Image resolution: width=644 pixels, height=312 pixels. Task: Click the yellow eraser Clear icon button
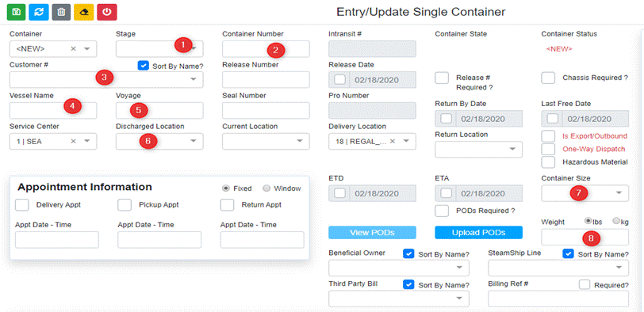click(x=84, y=12)
